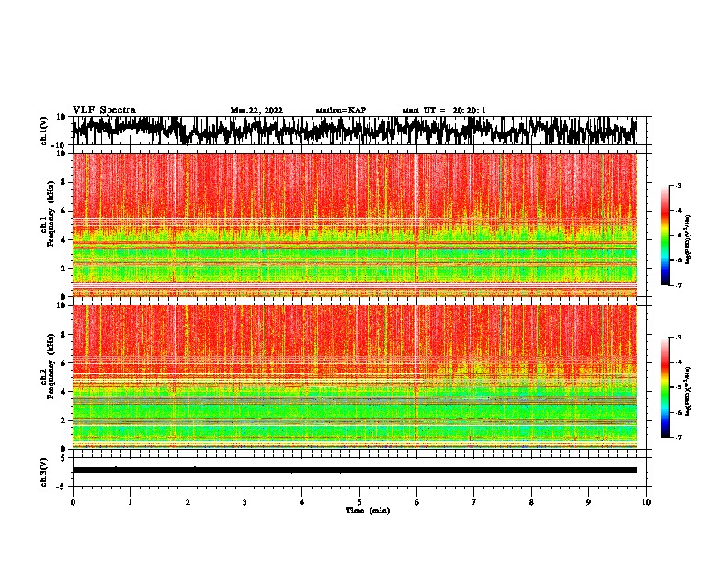Click time axis tick label '5'
Viewport: 728px width, 563px height.
tap(359, 502)
